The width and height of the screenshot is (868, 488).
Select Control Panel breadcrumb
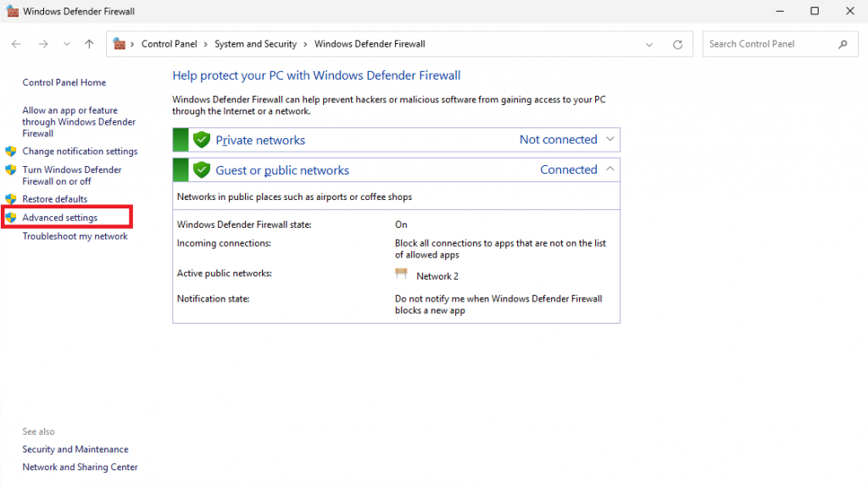169,44
